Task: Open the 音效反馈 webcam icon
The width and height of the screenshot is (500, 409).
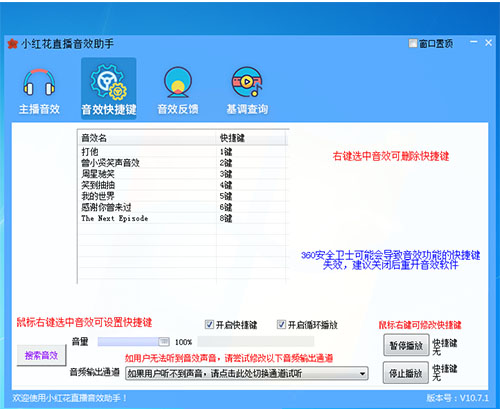Action: [x=178, y=82]
